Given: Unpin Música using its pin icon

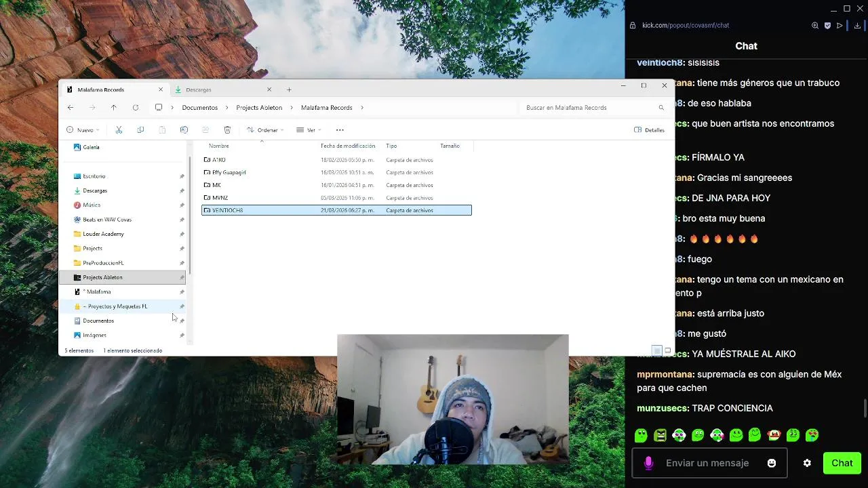Looking at the screenshot, I should point(182,205).
